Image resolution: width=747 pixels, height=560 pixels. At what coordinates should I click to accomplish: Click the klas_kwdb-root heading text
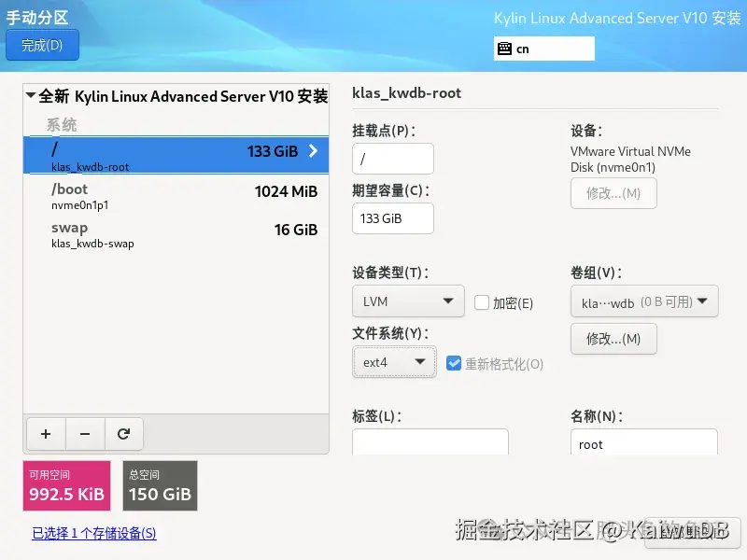coord(406,92)
